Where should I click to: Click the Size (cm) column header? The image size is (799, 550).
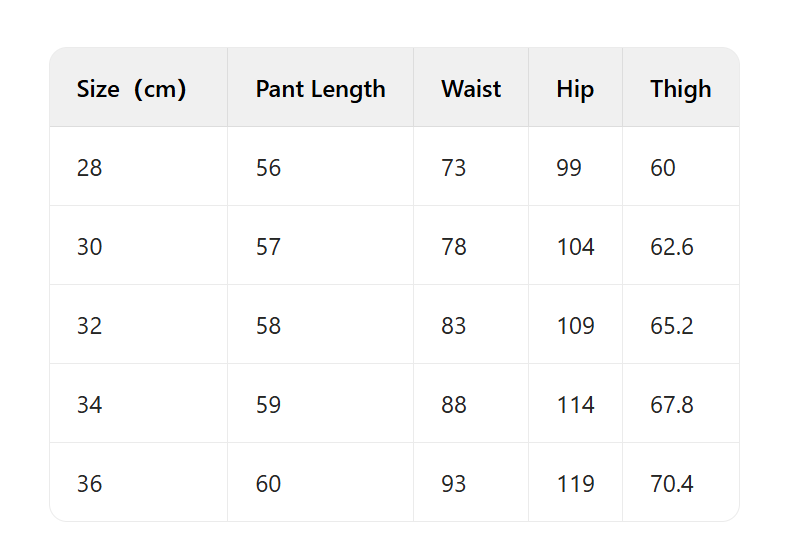[x=131, y=89]
